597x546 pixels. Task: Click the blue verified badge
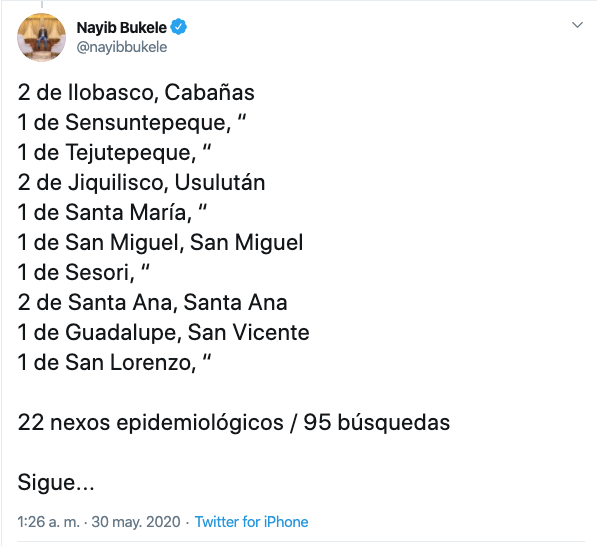(x=179, y=27)
